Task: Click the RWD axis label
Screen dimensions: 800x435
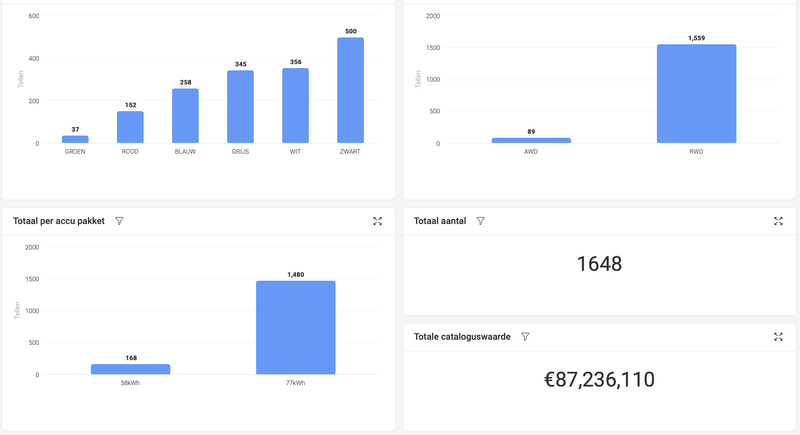Action: pos(696,151)
